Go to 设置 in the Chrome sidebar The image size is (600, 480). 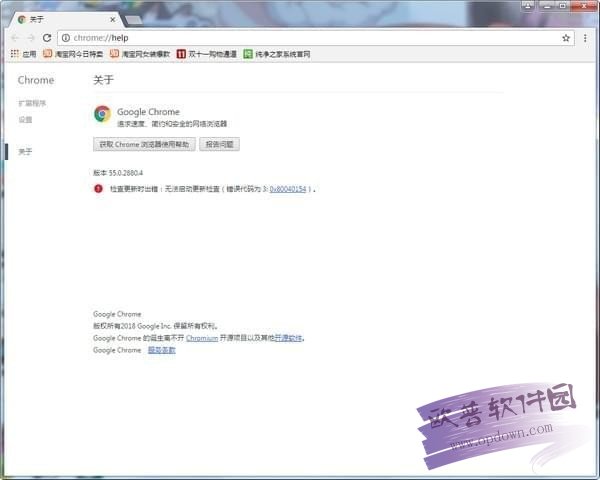pyautogui.click(x=25, y=120)
